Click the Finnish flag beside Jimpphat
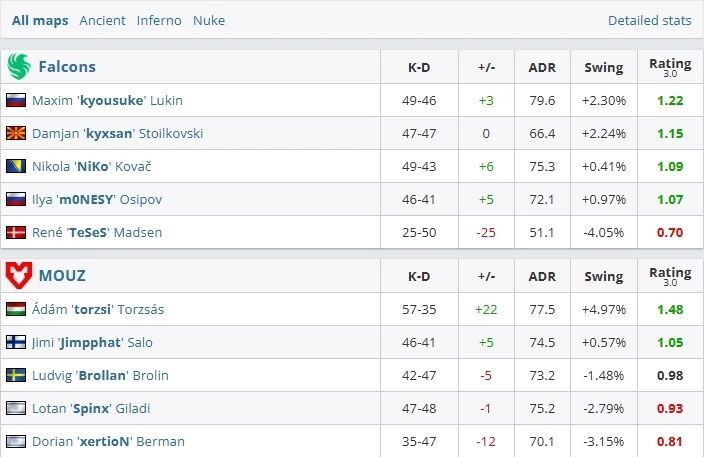This screenshot has height=457, width=704. tap(16, 342)
